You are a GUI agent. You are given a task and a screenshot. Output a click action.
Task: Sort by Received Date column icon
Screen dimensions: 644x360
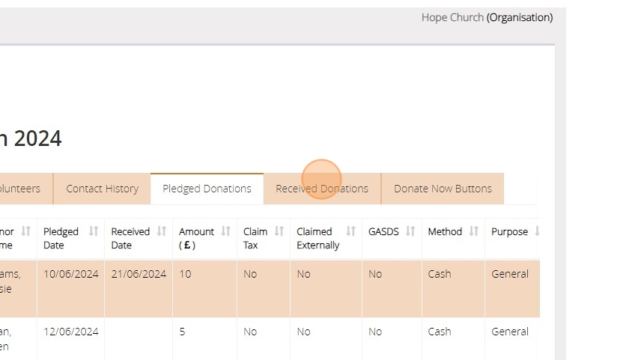click(x=161, y=231)
